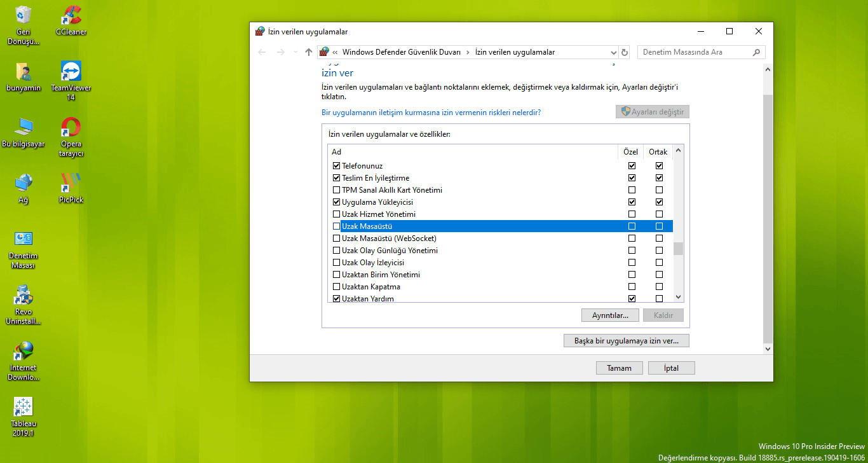Launch Opera tarayıcı shortcut
The height and width of the screenshot is (463, 868).
coord(71,137)
